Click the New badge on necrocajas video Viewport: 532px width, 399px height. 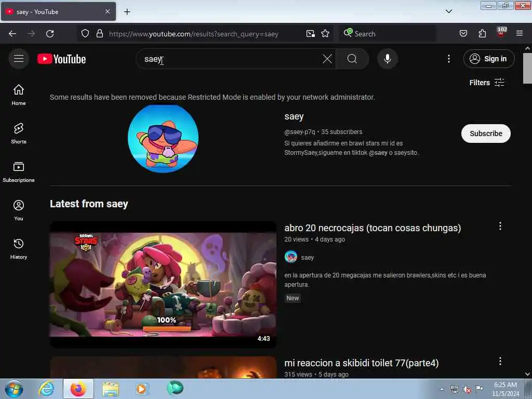292,298
